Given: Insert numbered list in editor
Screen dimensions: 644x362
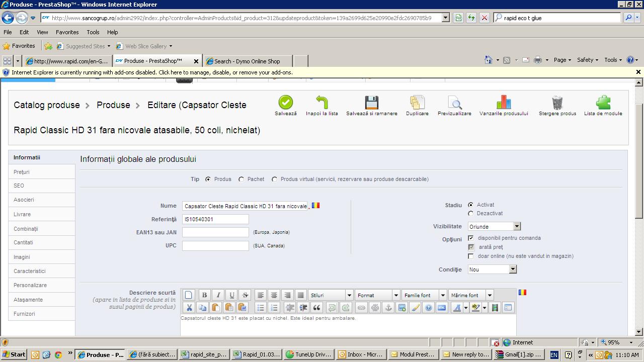Looking at the screenshot, I should (x=274, y=308).
